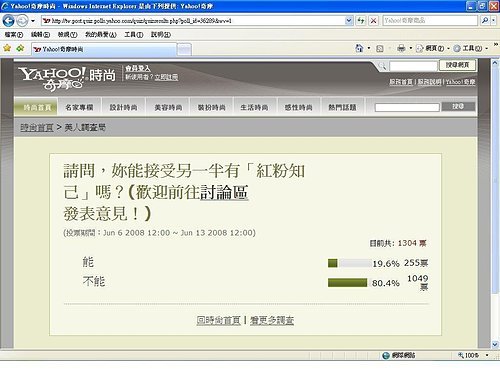Click the Add to Favorites icon

20,48
